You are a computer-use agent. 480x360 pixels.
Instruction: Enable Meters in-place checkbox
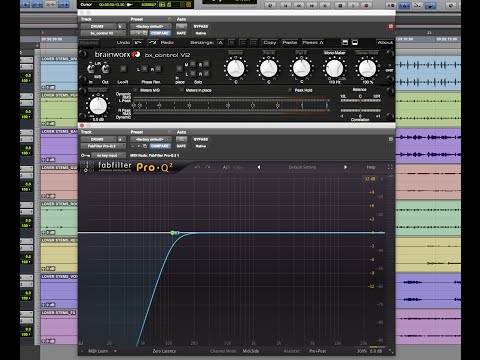tap(181, 90)
